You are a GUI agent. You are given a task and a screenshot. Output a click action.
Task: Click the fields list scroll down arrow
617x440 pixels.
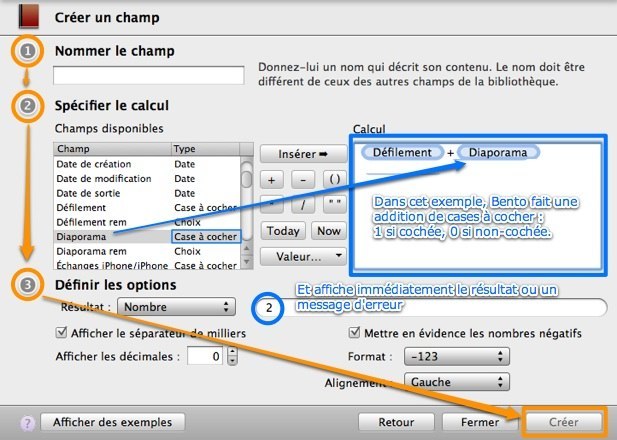247,261
